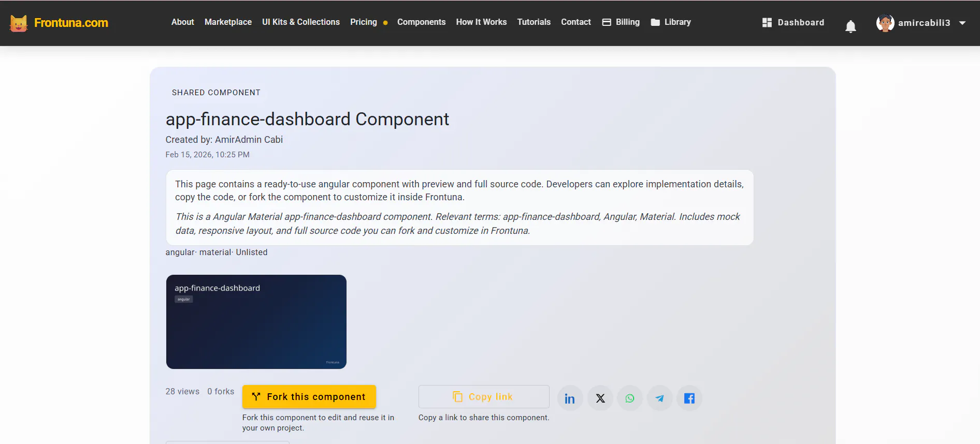Click the copy icon in Copy link
The height and width of the screenshot is (444, 980).
tap(457, 397)
